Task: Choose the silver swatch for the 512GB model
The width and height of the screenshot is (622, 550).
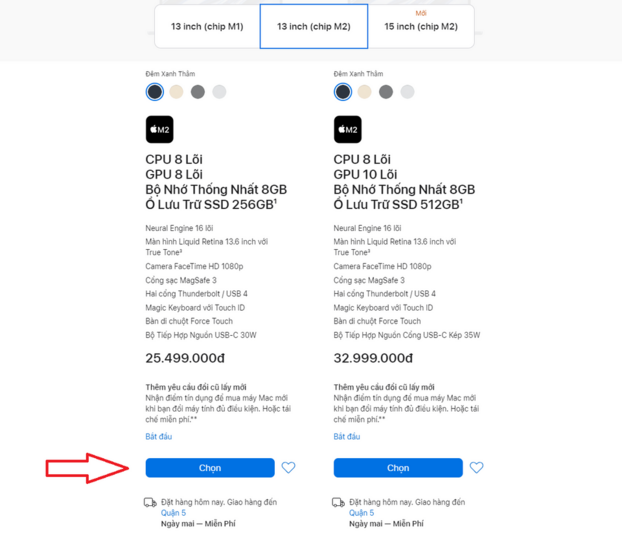Action: pos(407,92)
